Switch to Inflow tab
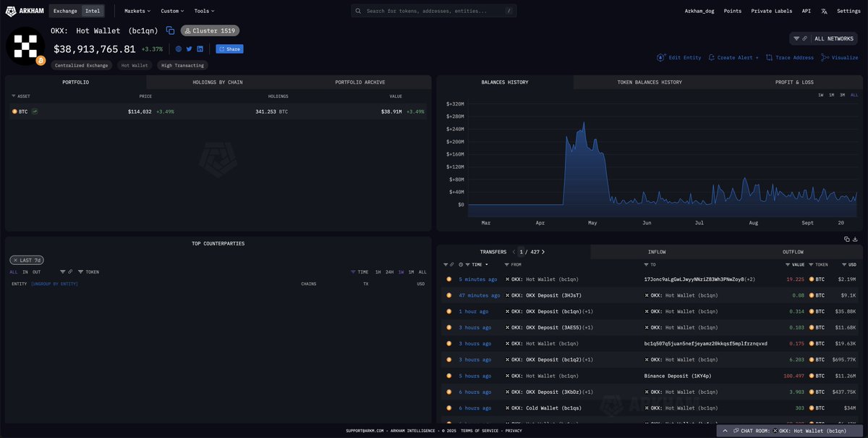Image resolution: width=868 pixels, height=438 pixels. tap(657, 252)
